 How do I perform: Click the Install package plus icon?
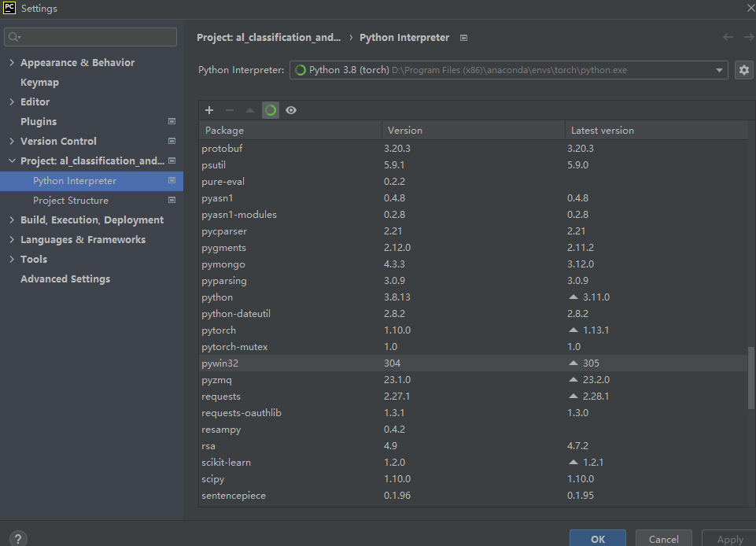click(x=209, y=110)
